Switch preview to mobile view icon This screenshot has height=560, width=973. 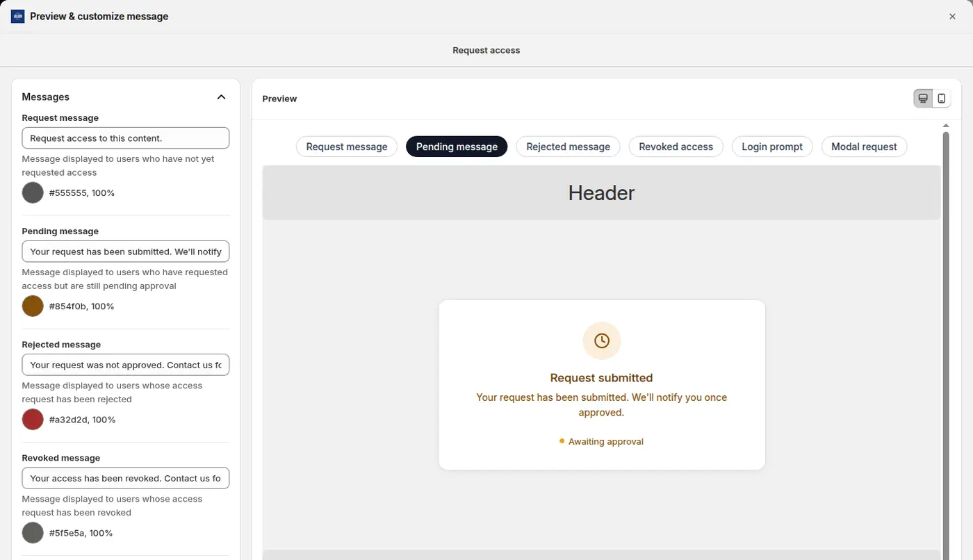point(942,99)
